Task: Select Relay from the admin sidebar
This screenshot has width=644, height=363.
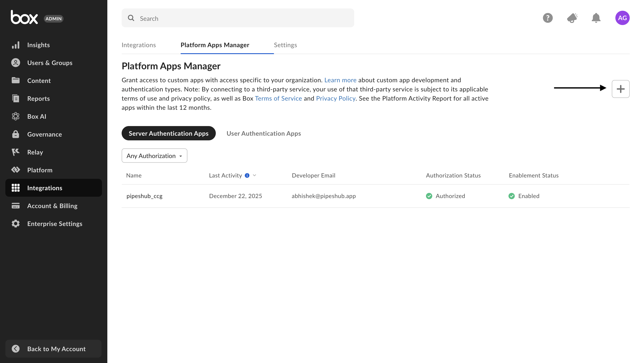Action: (35, 152)
